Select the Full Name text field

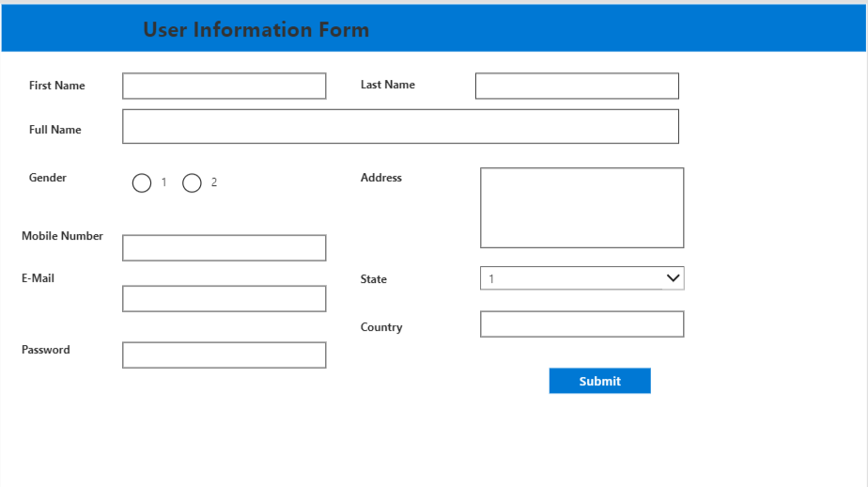pos(400,127)
